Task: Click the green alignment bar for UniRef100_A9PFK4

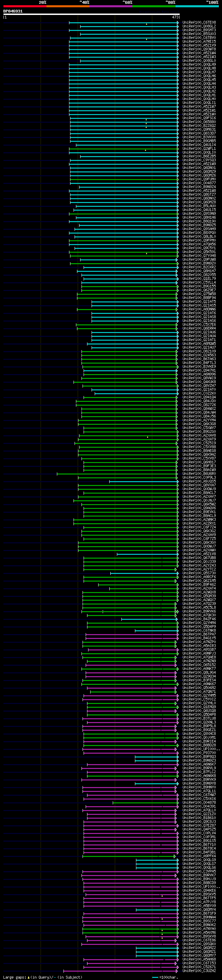Action: pyautogui.click(x=129, y=856)
